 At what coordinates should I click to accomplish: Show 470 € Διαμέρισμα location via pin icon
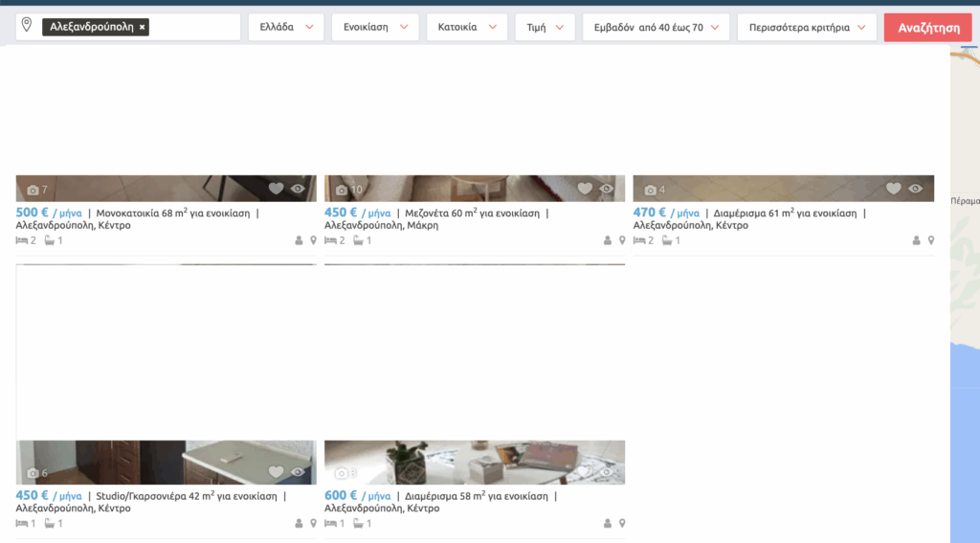pyautogui.click(x=930, y=240)
